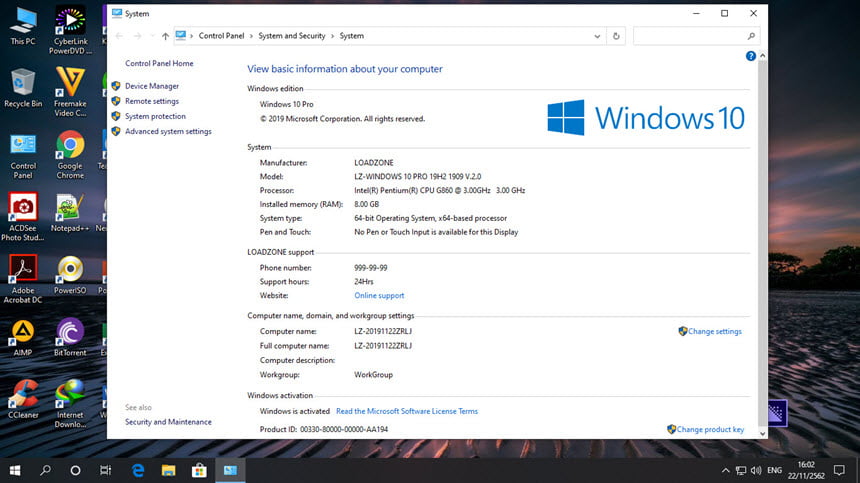Click the System window taskbar button
This screenshot has height=483, width=860.
tap(230, 470)
